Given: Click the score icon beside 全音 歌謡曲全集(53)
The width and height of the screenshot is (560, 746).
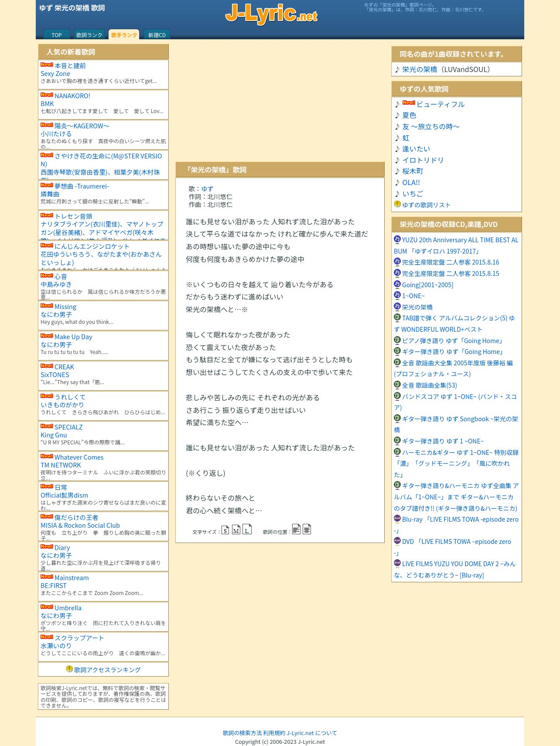Looking at the screenshot, I should point(397,385).
